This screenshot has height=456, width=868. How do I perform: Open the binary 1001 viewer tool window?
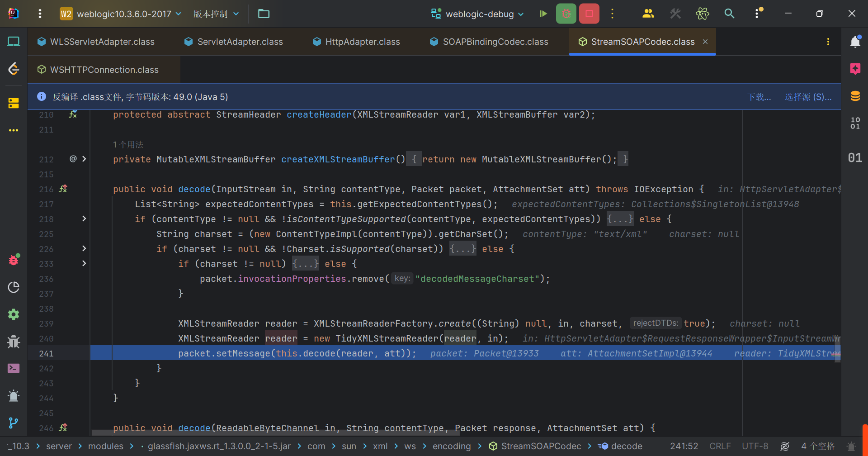[x=855, y=123]
